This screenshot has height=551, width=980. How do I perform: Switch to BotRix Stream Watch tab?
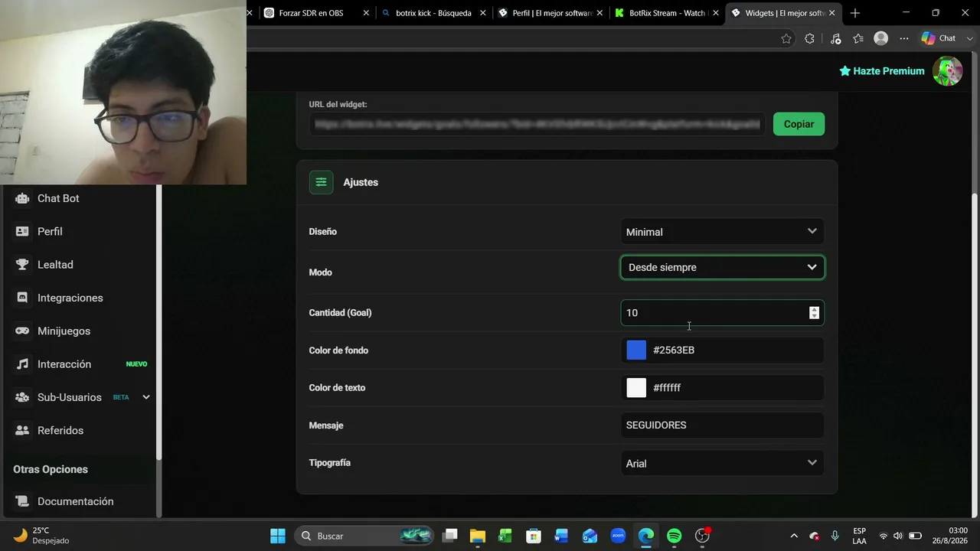665,13
